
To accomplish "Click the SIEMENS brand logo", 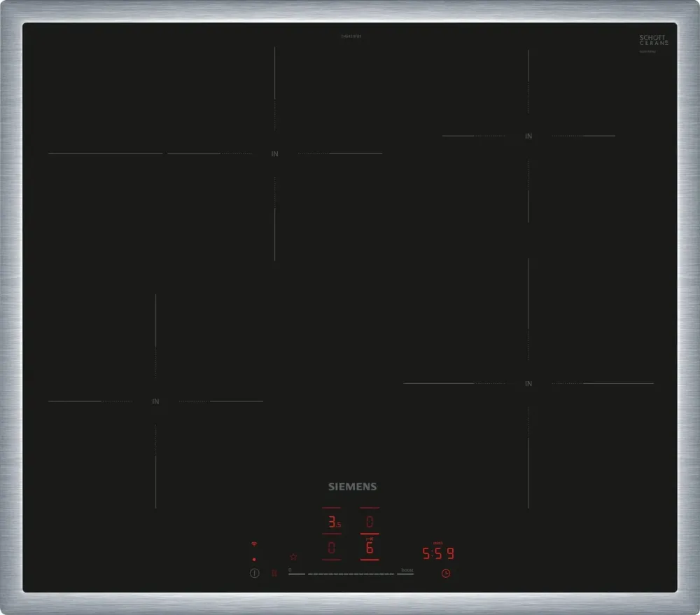I will (353, 487).
